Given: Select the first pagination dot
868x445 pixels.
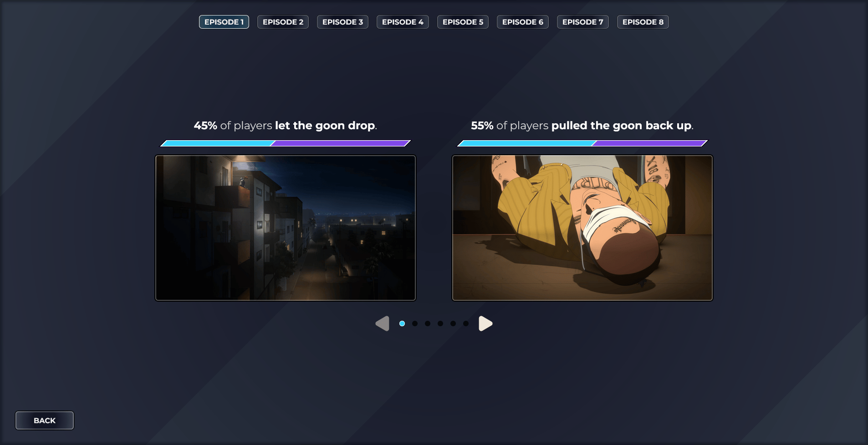Looking at the screenshot, I should 402,324.
